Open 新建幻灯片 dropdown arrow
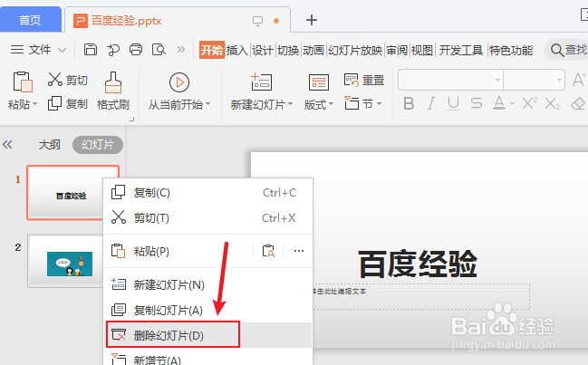588x365 pixels. 290,104
